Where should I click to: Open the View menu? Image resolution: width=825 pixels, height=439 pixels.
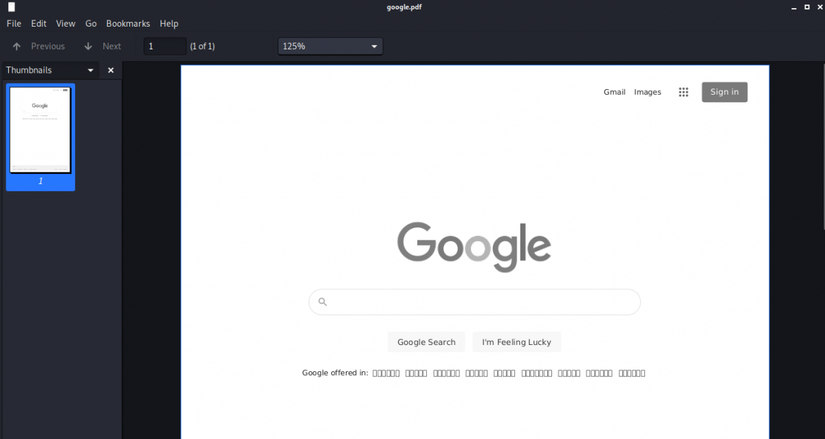click(66, 24)
